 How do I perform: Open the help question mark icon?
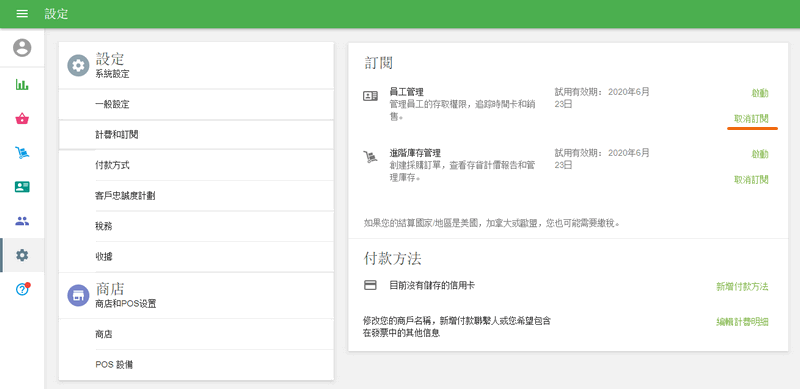coord(22,289)
